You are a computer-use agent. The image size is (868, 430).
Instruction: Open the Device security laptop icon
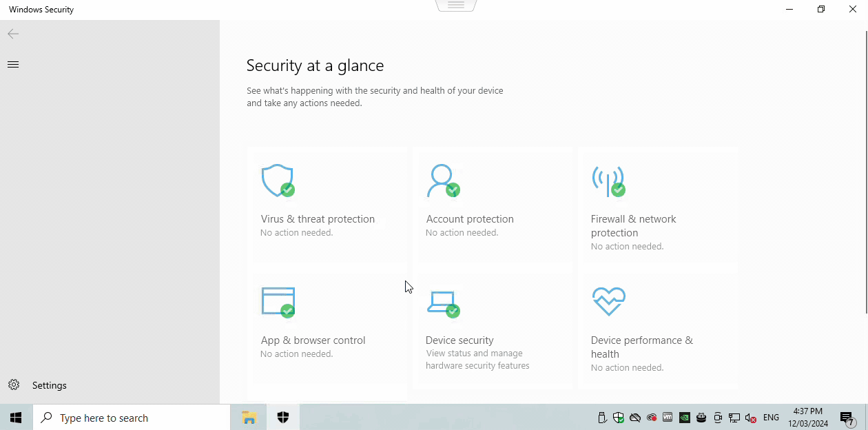point(443,304)
